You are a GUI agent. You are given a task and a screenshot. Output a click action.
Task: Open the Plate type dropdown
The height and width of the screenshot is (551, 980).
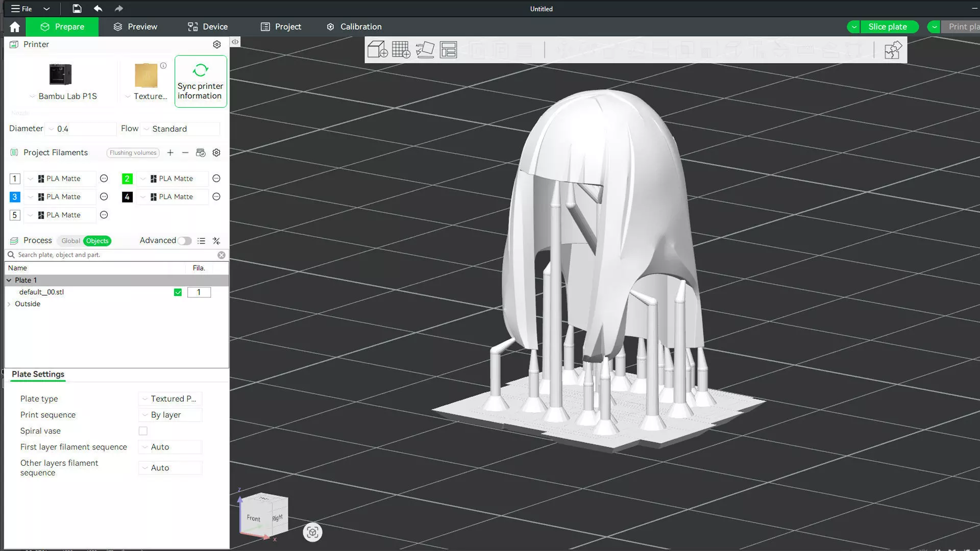tap(170, 399)
